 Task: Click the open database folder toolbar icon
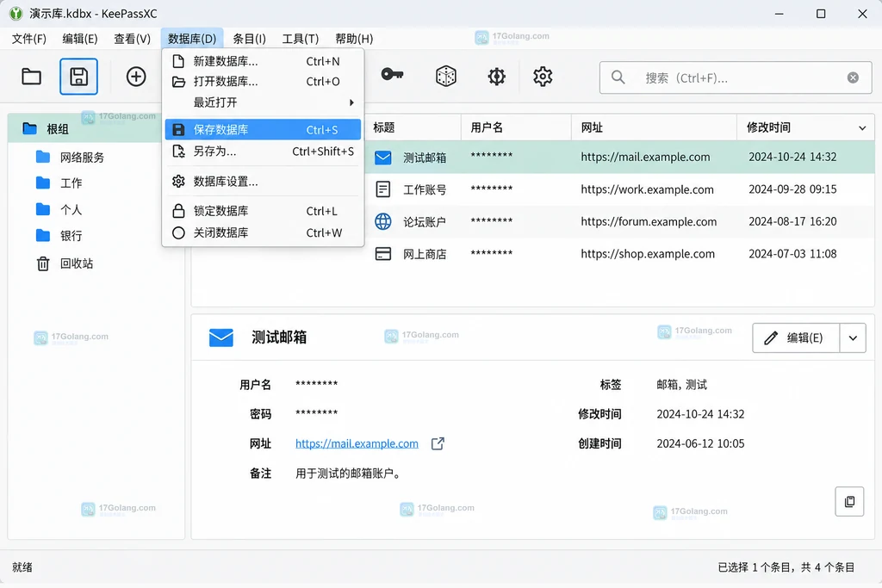coord(32,77)
